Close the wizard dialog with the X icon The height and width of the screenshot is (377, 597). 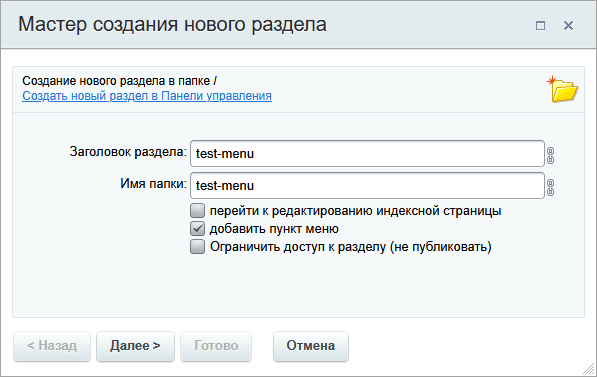(x=568, y=26)
